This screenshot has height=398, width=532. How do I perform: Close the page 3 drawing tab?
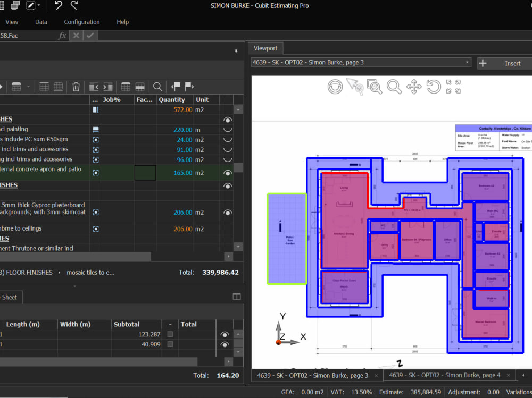[376, 376]
